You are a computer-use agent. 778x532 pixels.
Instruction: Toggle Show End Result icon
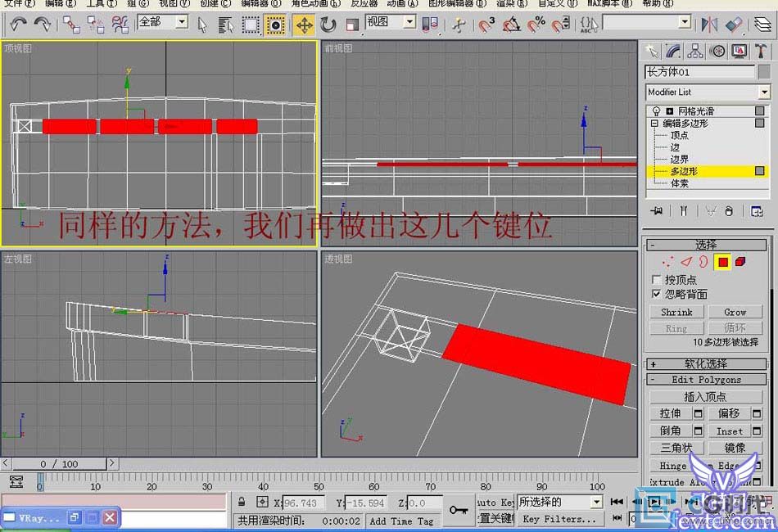point(684,211)
